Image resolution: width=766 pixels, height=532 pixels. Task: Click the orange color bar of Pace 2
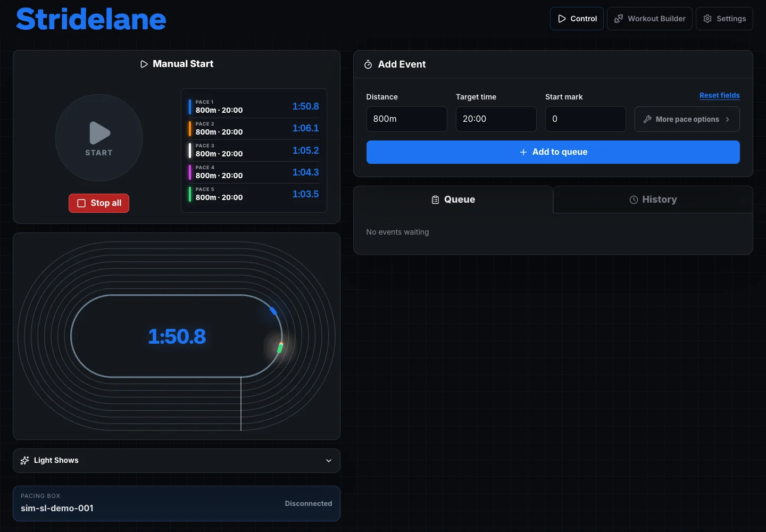[190, 128]
